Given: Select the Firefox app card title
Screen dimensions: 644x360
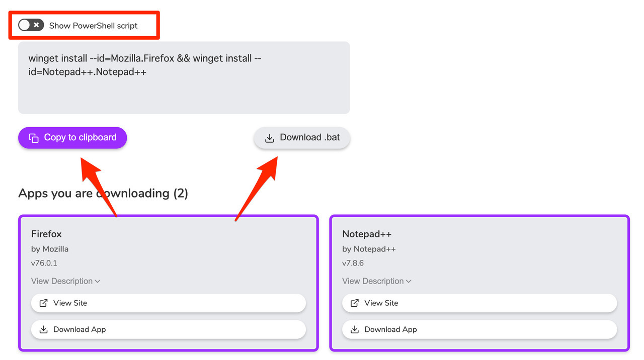Looking at the screenshot, I should click(x=46, y=234).
